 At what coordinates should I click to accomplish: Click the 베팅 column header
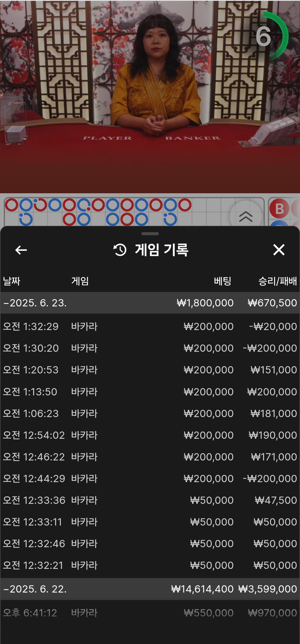(222, 281)
